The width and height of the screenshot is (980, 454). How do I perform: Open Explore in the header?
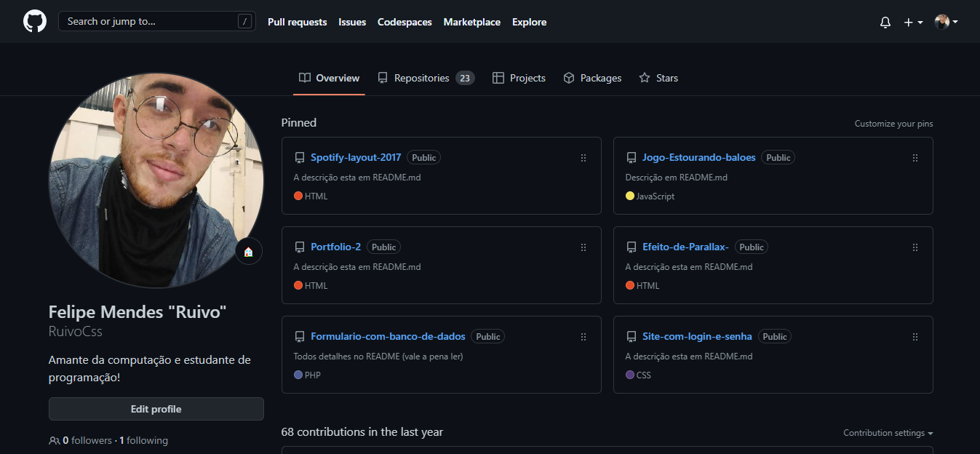[529, 22]
